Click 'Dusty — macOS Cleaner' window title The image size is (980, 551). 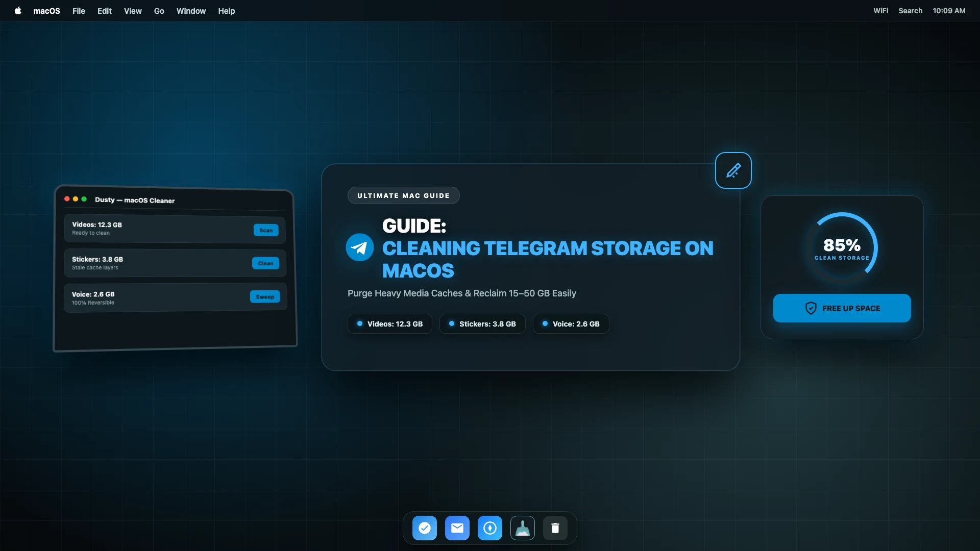coord(135,200)
